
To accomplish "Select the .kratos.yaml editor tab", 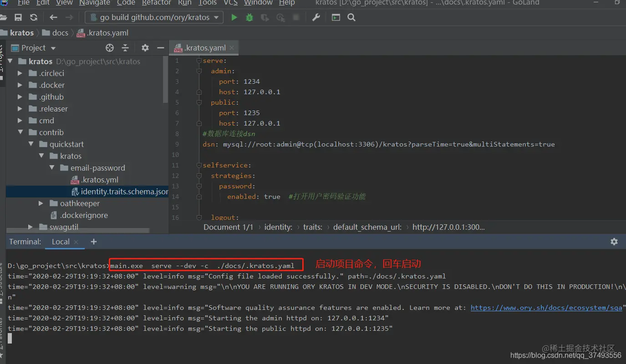I will 204,48.
